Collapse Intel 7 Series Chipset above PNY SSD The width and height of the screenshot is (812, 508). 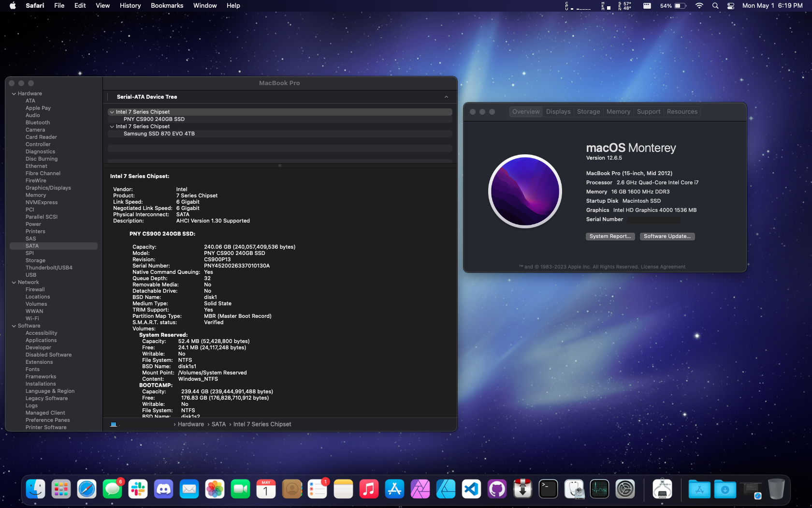pos(112,112)
